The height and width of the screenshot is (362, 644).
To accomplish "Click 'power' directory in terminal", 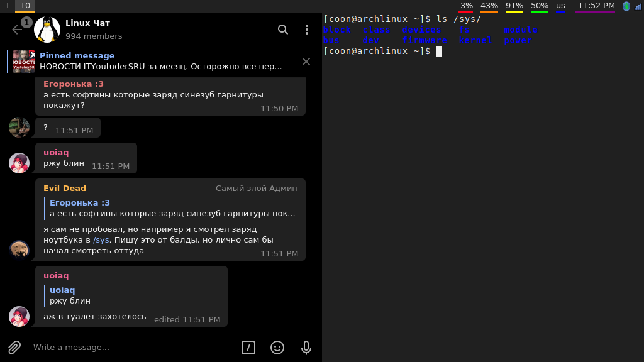I will point(518,40).
